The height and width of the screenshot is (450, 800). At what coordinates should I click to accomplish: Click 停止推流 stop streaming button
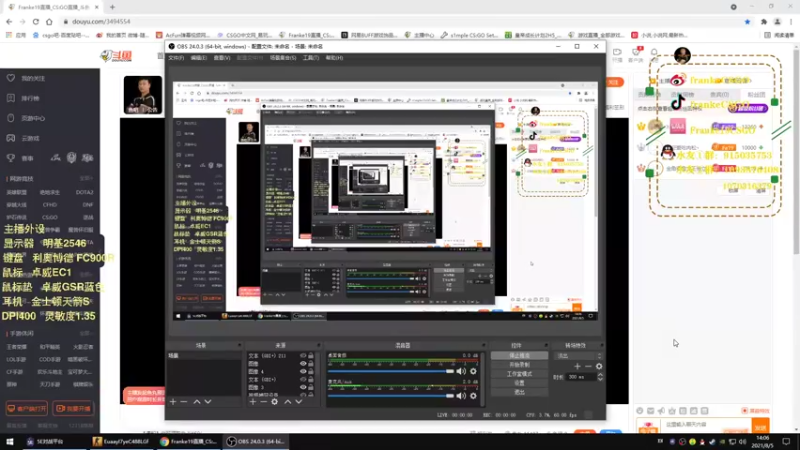519,355
